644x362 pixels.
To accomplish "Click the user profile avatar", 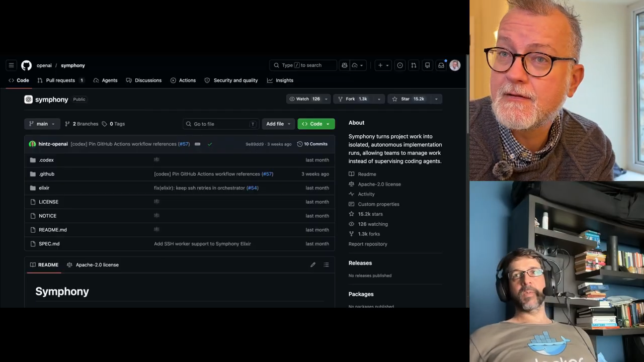I will (455, 65).
